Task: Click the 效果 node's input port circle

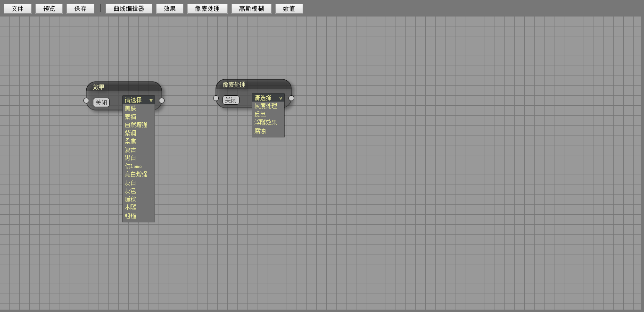Action: point(86,101)
